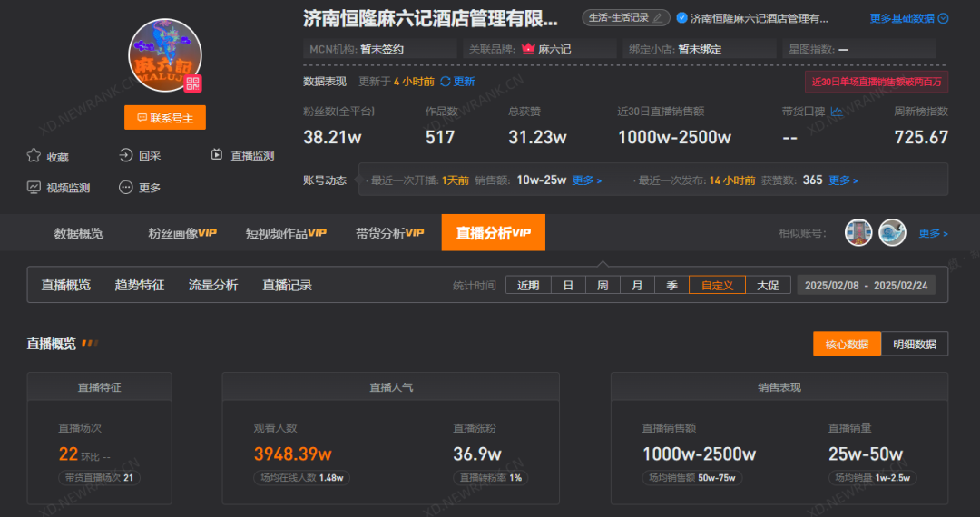Choose 季 time range option
This screenshot has height=517, width=980.
(x=671, y=285)
